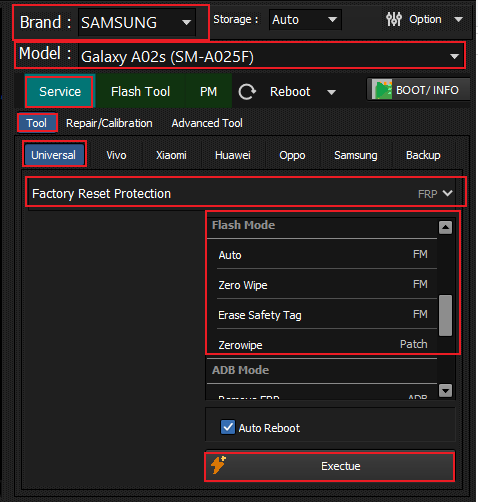Open the Model Galaxy A02s dropdown
Screen dimensions: 478x502
pos(271,56)
